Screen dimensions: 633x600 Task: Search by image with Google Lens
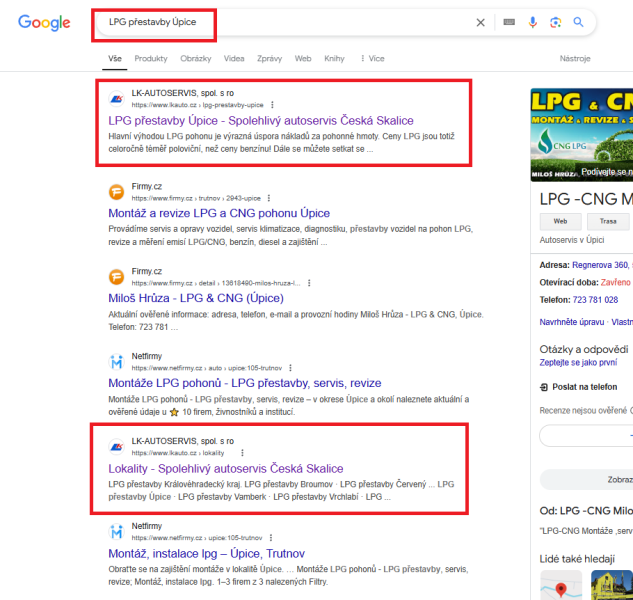point(555,22)
